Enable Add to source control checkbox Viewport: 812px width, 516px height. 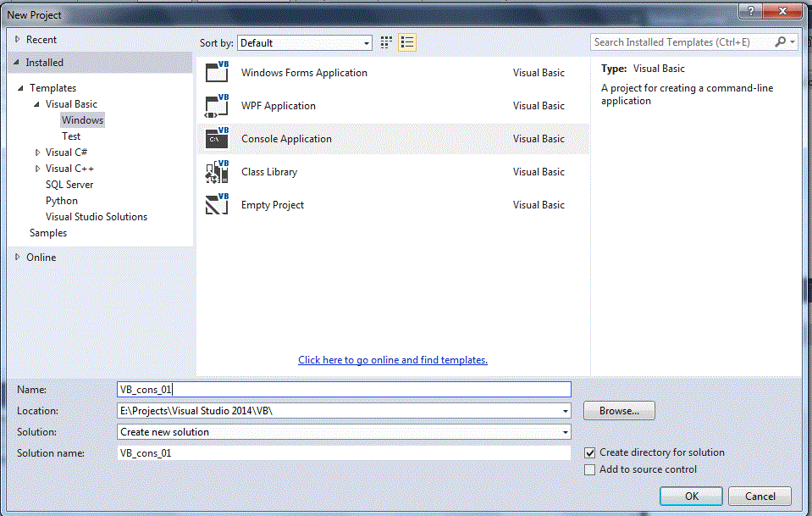point(589,470)
